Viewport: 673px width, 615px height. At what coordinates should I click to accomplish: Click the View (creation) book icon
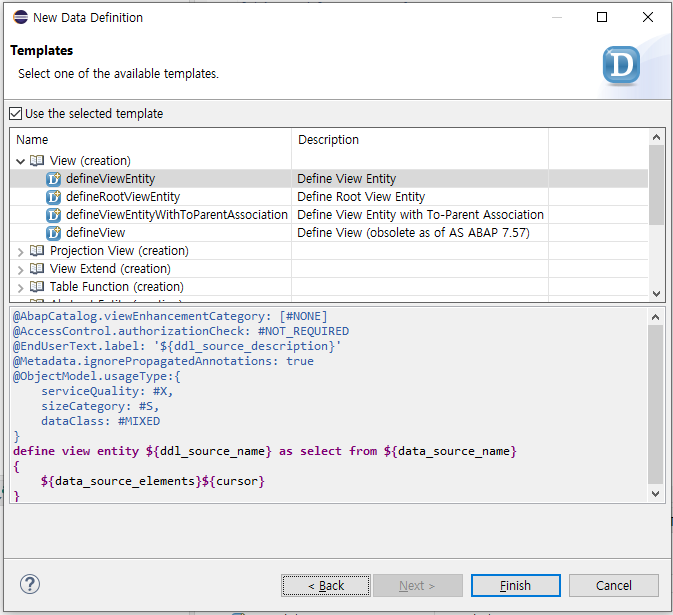[x=37, y=161]
